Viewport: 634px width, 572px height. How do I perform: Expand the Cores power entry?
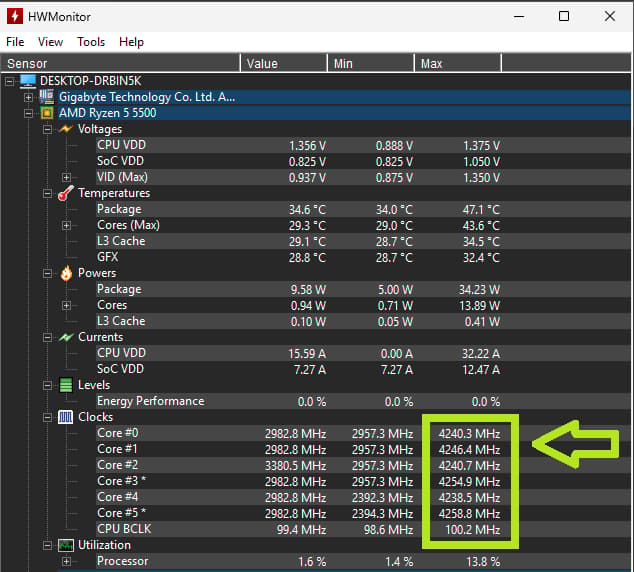67,306
